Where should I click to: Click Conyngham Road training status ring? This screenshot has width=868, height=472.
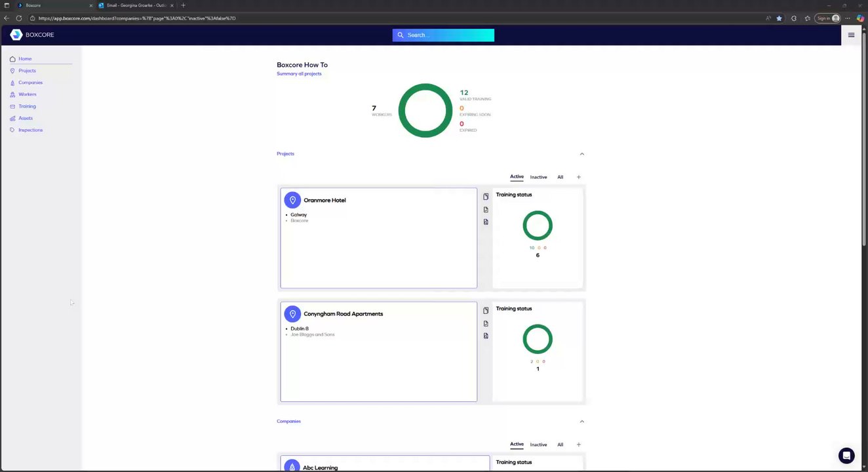click(x=538, y=339)
